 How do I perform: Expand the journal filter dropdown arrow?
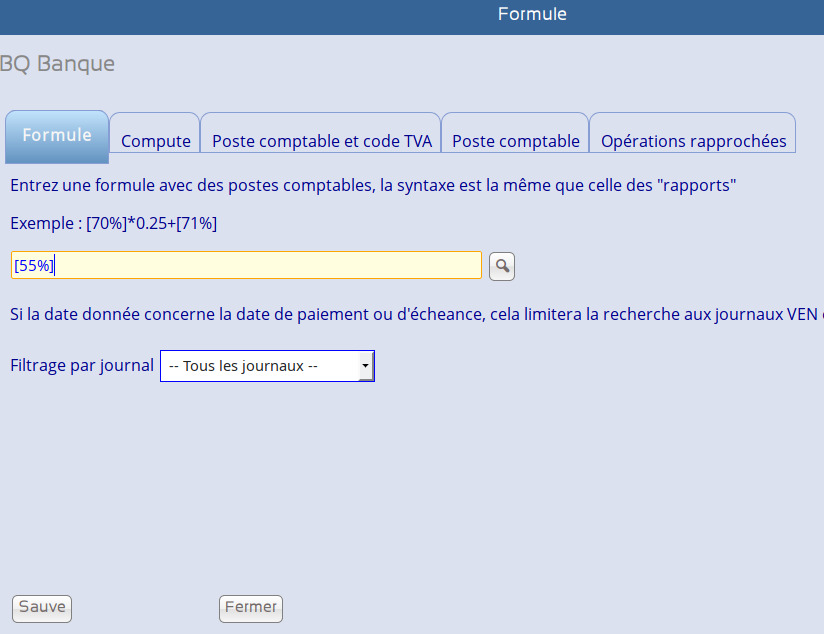point(366,366)
